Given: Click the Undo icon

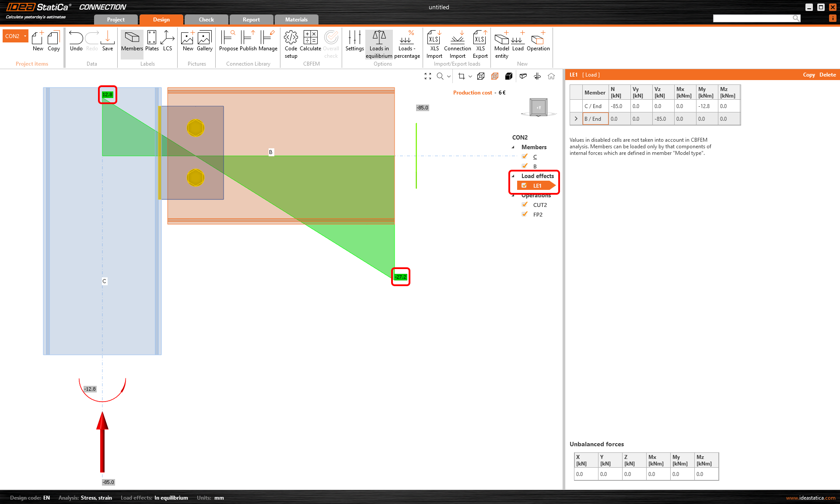Looking at the screenshot, I should (x=76, y=42).
